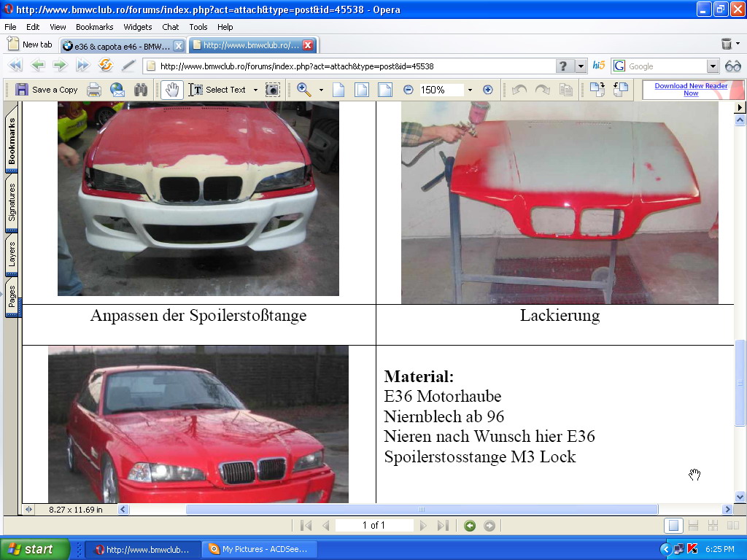747x560 pixels.
Task: Click the Save a Copy floppy icon
Action: coord(22,90)
